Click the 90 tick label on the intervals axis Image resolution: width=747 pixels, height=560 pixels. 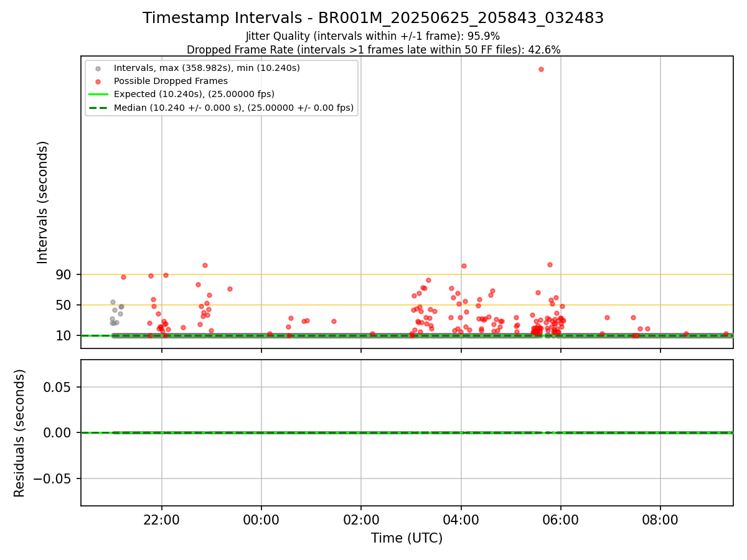click(x=64, y=274)
